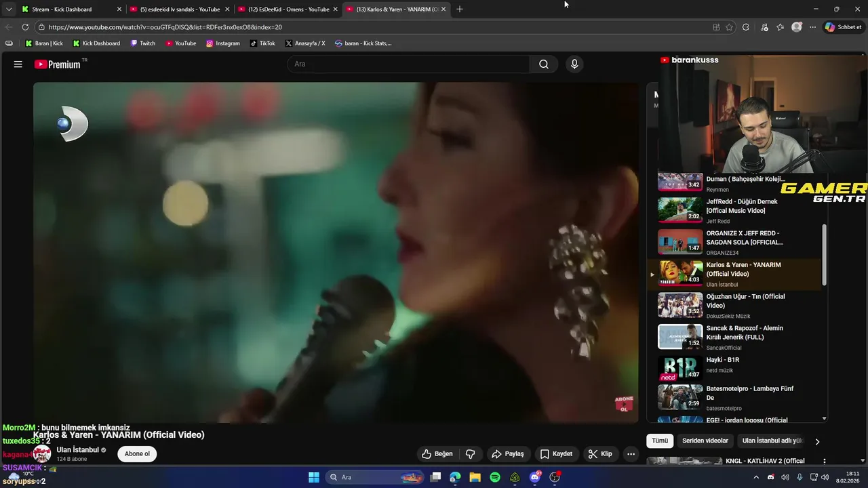Open the Ulan İstanbul channel name link
868x488 pixels.
click(x=78, y=450)
